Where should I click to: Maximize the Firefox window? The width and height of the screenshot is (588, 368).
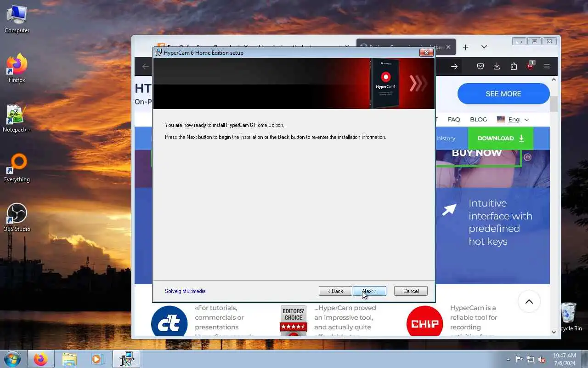pyautogui.click(x=534, y=41)
